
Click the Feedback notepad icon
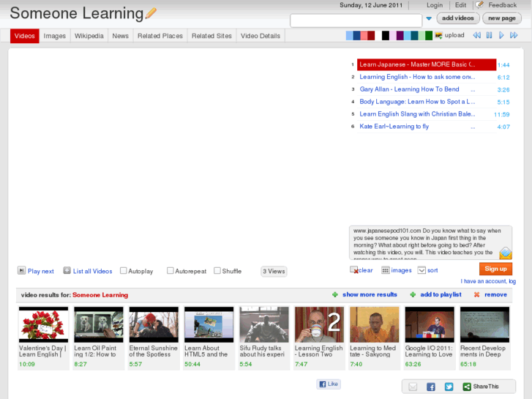click(479, 4)
